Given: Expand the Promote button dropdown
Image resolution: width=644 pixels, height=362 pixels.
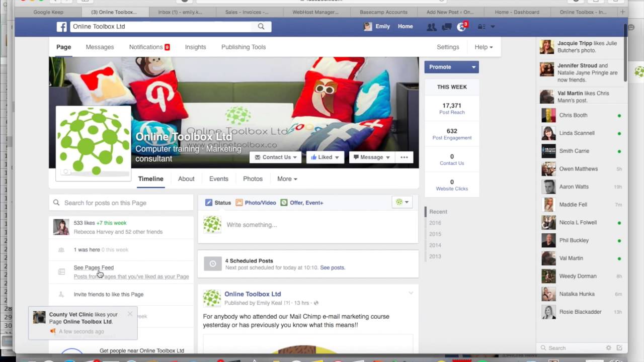Looking at the screenshot, I should click(x=473, y=67).
